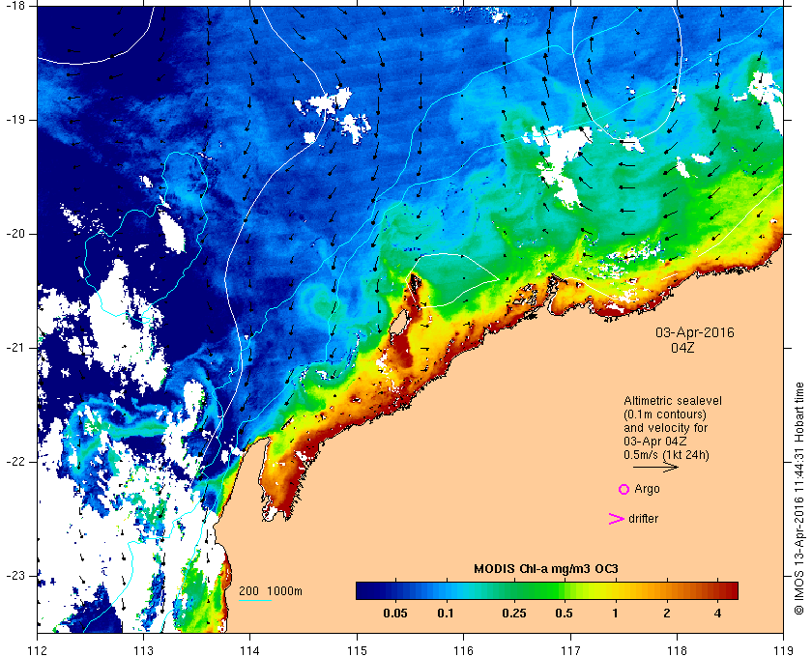
Task: Click the text '(0.1m contours)'
Action: point(665,414)
